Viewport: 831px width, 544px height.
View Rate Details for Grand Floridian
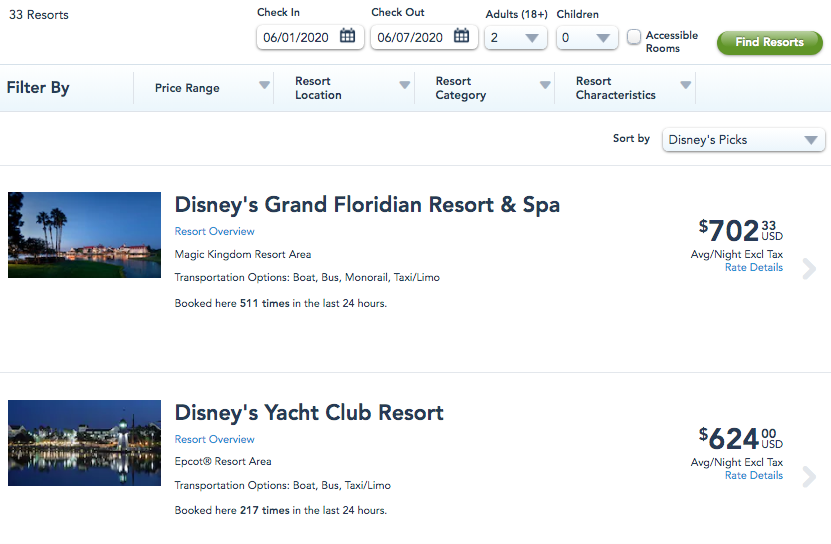753,268
